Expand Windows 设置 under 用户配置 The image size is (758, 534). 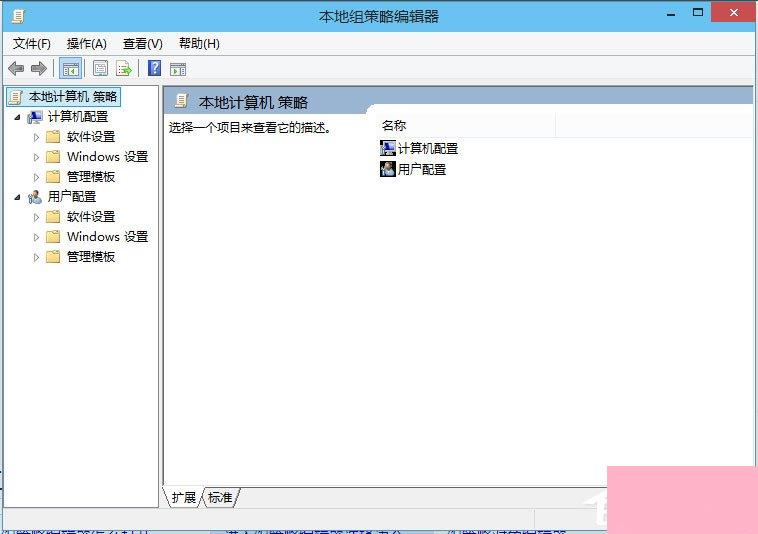click(x=36, y=237)
